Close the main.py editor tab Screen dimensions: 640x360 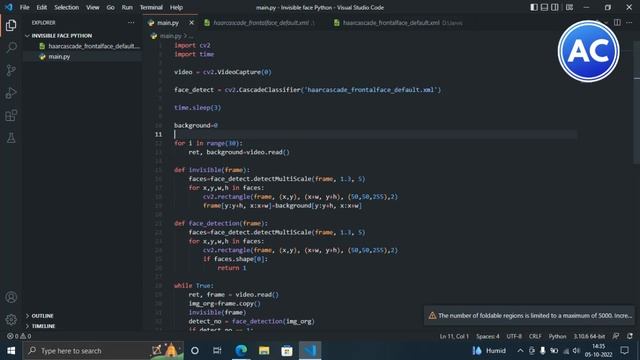(191, 23)
